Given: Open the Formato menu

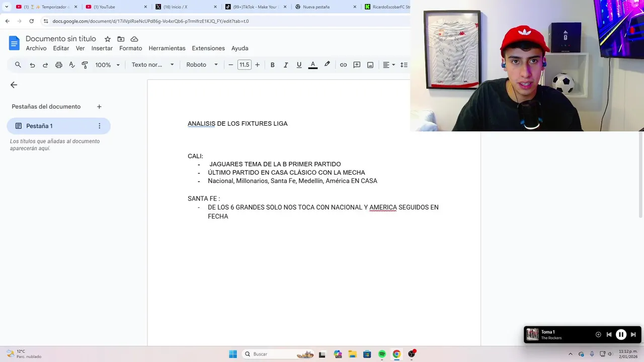Looking at the screenshot, I should 131,48.
